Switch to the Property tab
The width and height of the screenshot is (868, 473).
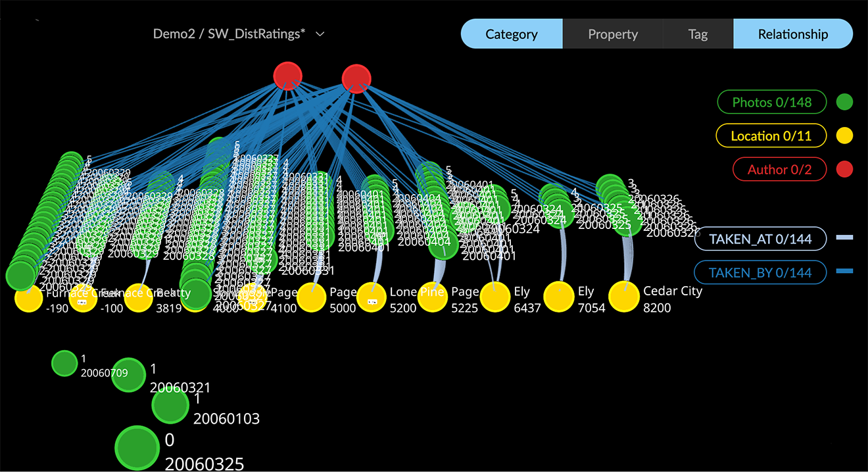[612, 34]
